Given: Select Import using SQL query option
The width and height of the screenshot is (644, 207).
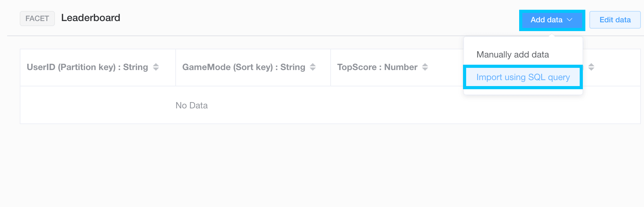Looking at the screenshot, I should coord(523,77).
